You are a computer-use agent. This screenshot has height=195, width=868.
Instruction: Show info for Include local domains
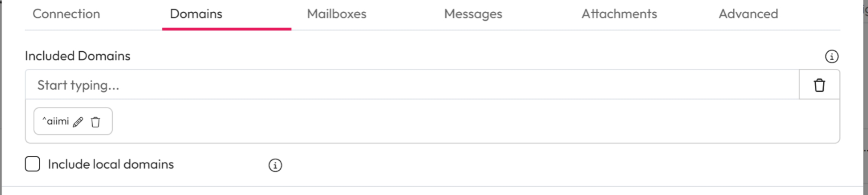pyautogui.click(x=275, y=165)
